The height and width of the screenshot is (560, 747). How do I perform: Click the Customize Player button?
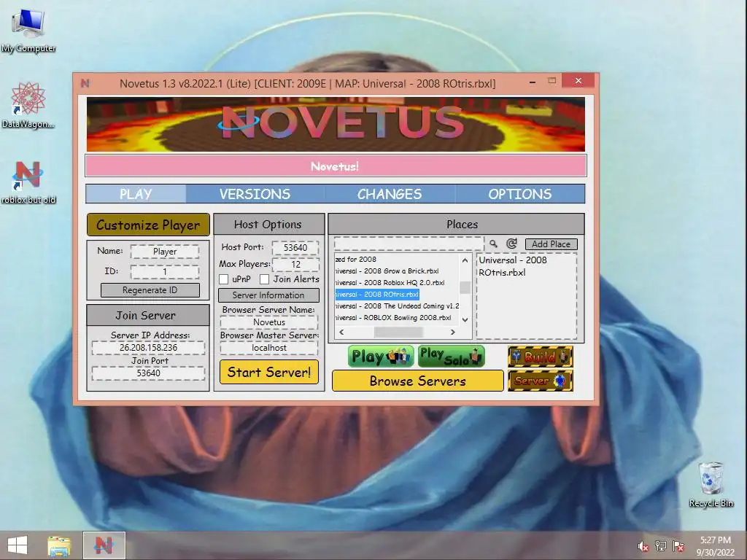(x=148, y=225)
